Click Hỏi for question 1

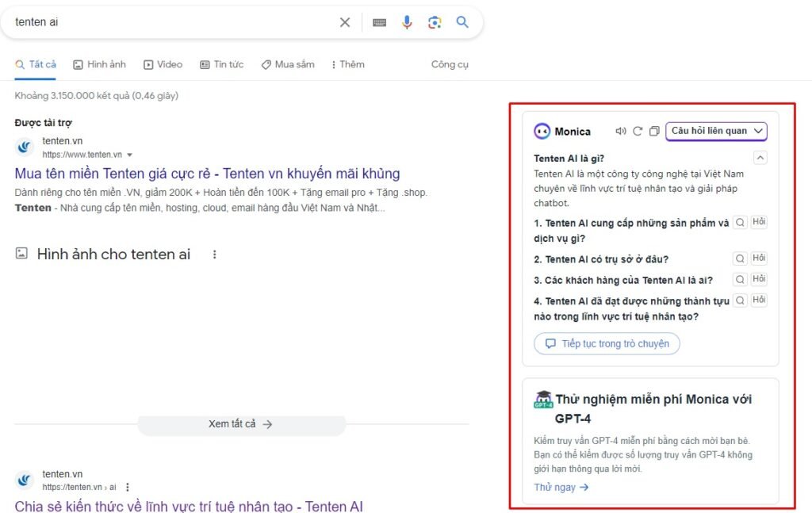(x=759, y=222)
